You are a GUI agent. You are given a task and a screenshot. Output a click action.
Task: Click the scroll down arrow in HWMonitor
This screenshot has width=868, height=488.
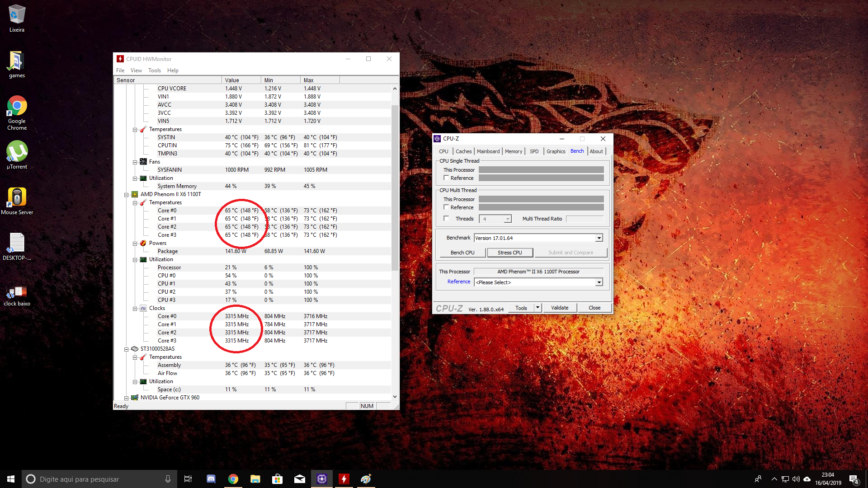click(395, 397)
